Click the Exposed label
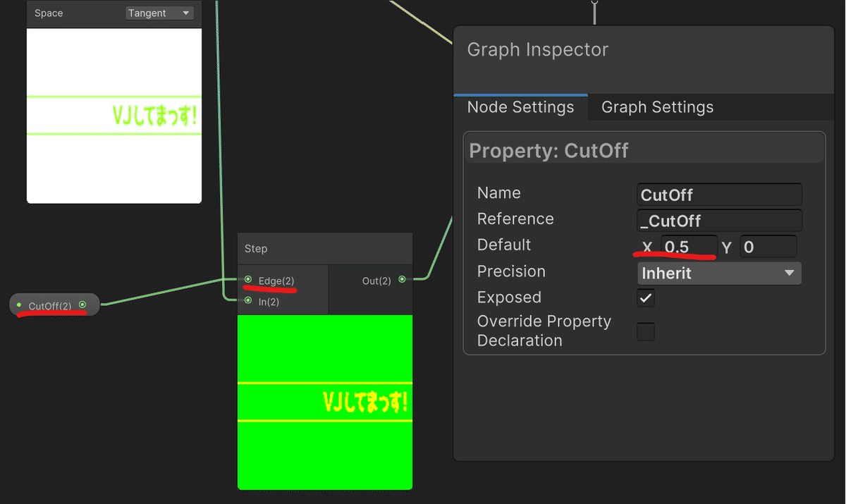Viewport: 846px width, 504px height. coord(509,297)
